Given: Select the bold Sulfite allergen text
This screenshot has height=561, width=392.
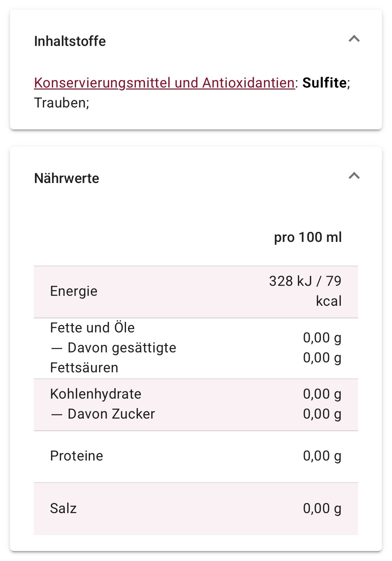Looking at the screenshot, I should [x=325, y=83].
